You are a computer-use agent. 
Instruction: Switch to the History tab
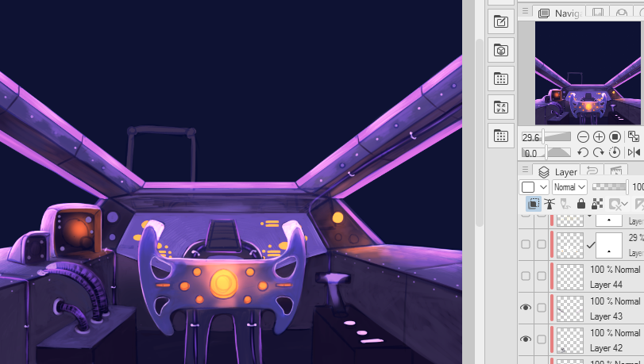(592, 171)
